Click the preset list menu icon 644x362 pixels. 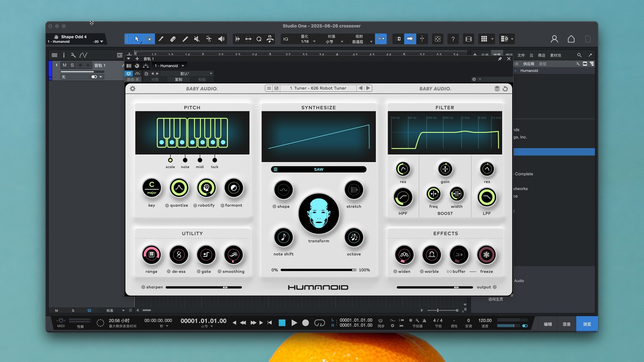(x=269, y=88)
